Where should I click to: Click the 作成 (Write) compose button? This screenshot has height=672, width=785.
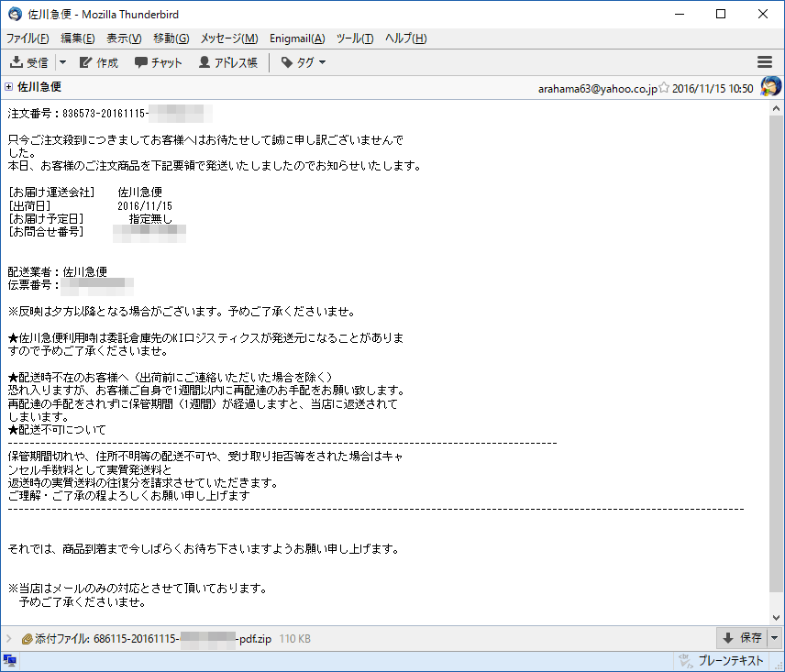98,62
